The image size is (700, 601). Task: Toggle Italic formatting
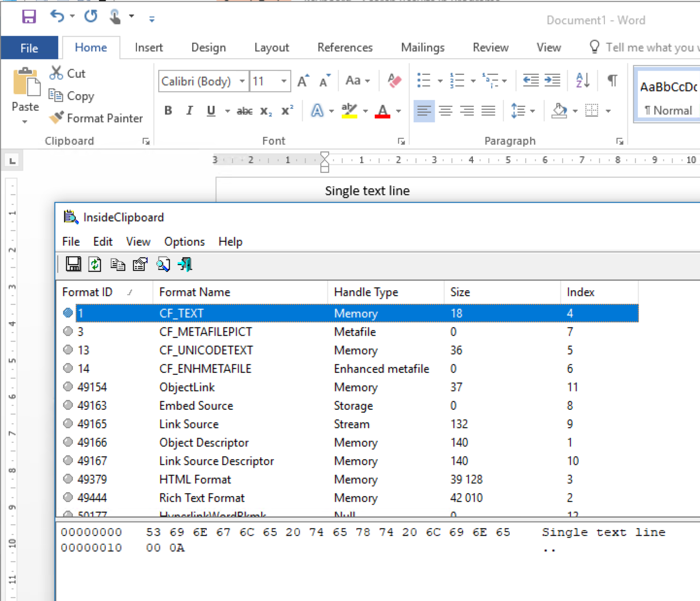pos(190,111)
